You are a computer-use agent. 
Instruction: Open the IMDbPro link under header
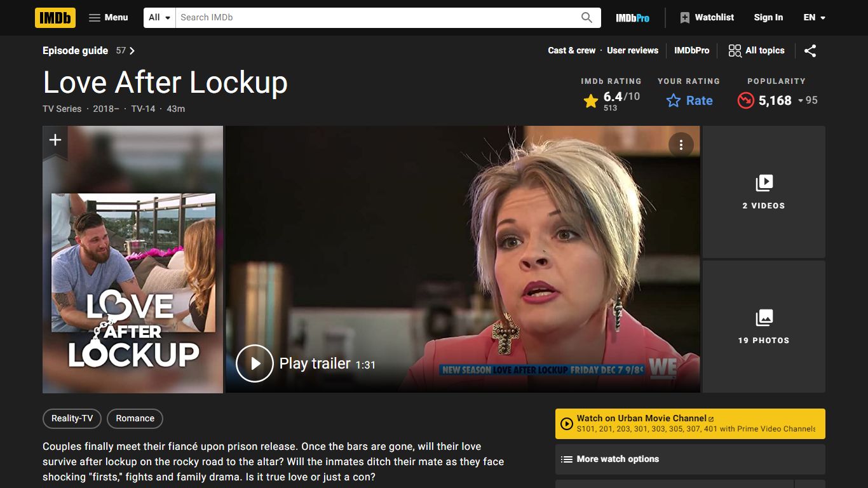click(x=691, y=51)
